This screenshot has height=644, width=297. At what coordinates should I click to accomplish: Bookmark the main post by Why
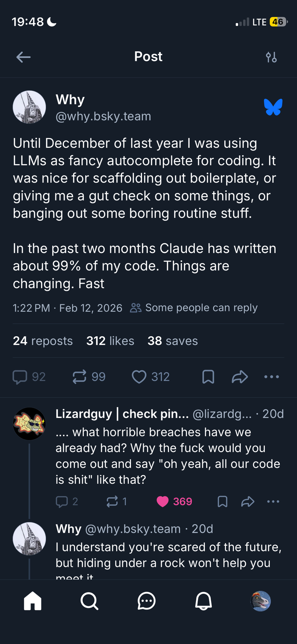208,377
